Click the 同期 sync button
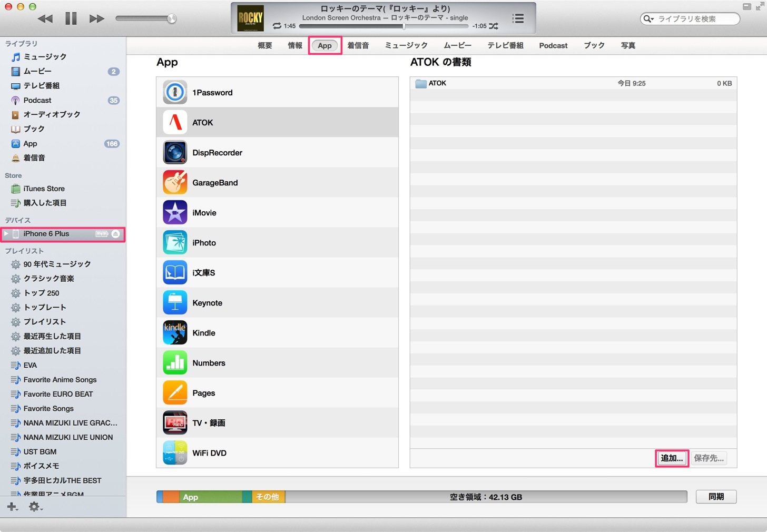 [x=716, y=497]
